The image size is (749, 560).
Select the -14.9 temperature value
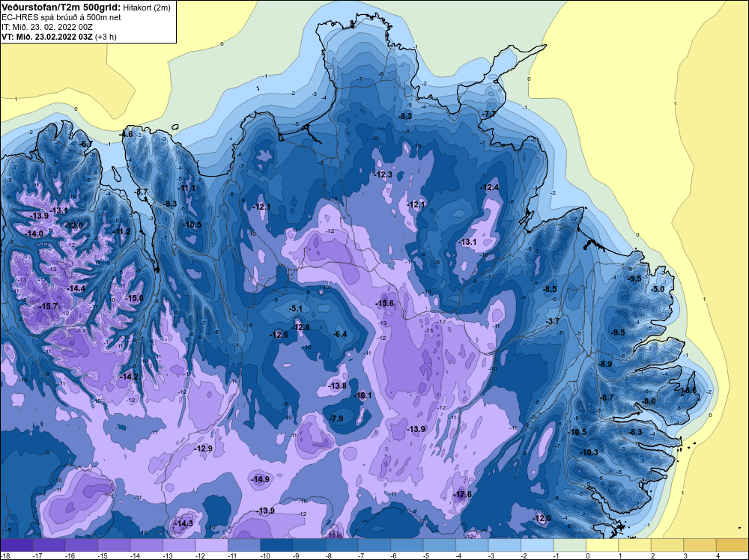tap(260, 479)
